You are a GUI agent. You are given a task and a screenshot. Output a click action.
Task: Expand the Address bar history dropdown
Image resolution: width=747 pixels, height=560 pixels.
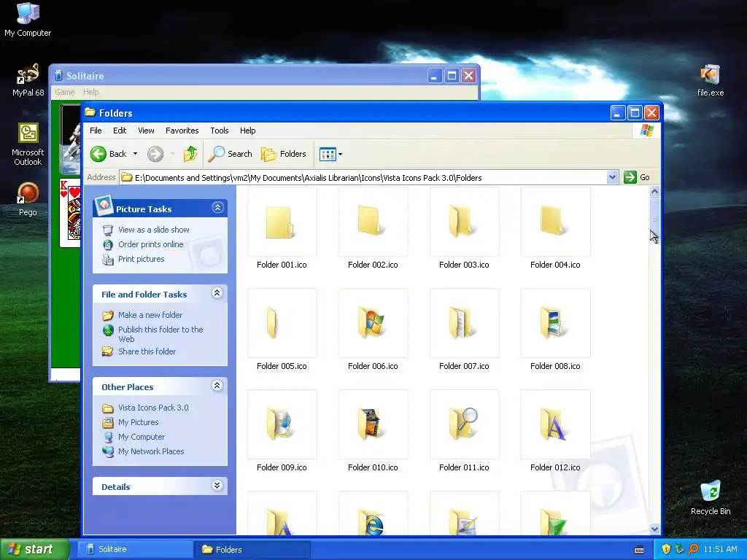pos(612,178)
